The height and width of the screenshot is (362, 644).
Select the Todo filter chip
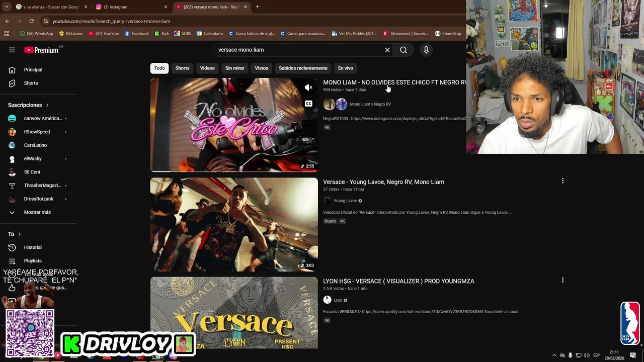159,68
